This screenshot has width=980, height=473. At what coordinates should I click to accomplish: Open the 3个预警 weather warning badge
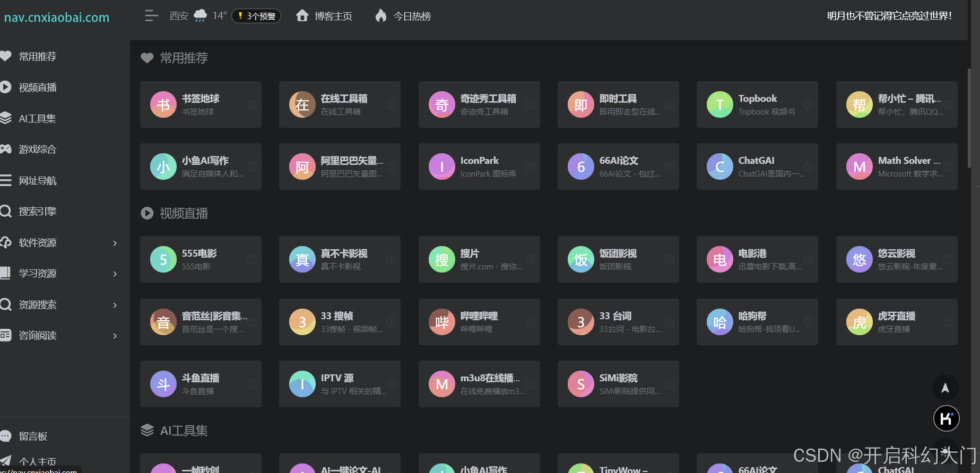tap(256, 16)
